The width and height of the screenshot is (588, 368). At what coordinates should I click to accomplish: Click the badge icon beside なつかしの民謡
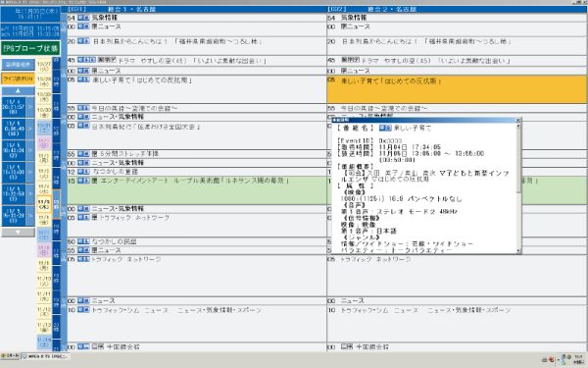(x=83, y=241)
